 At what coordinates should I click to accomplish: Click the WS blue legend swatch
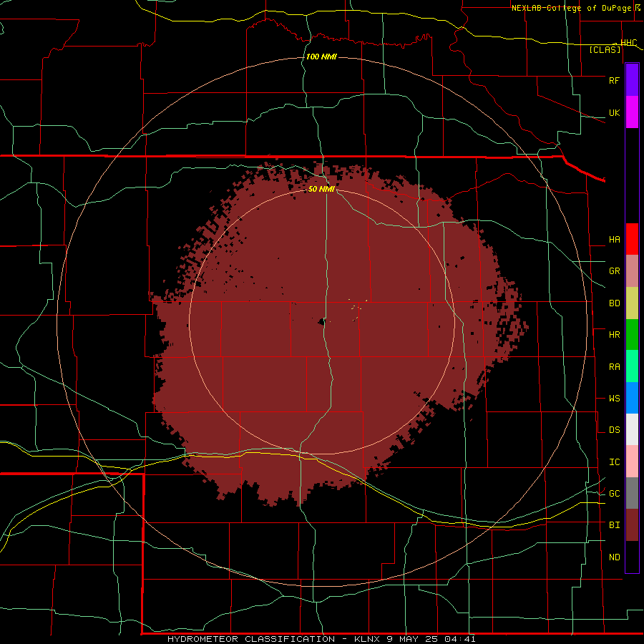[632, 398]
